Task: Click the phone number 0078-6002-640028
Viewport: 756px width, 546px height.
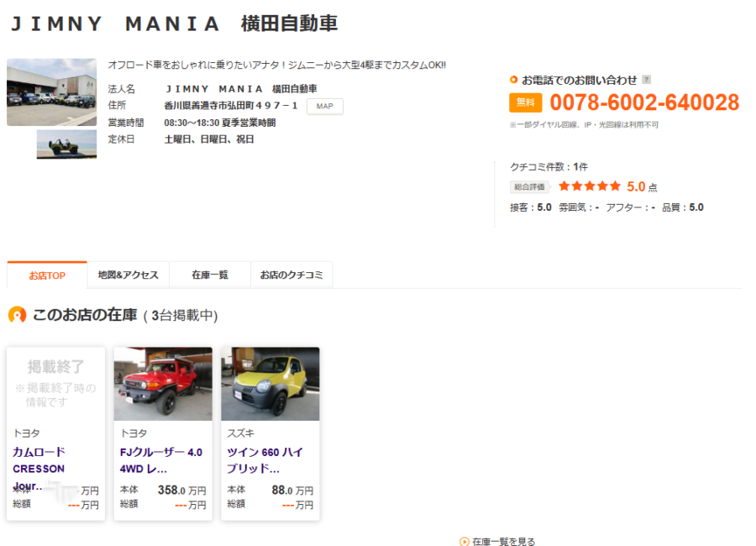Action: coord(644,102)
